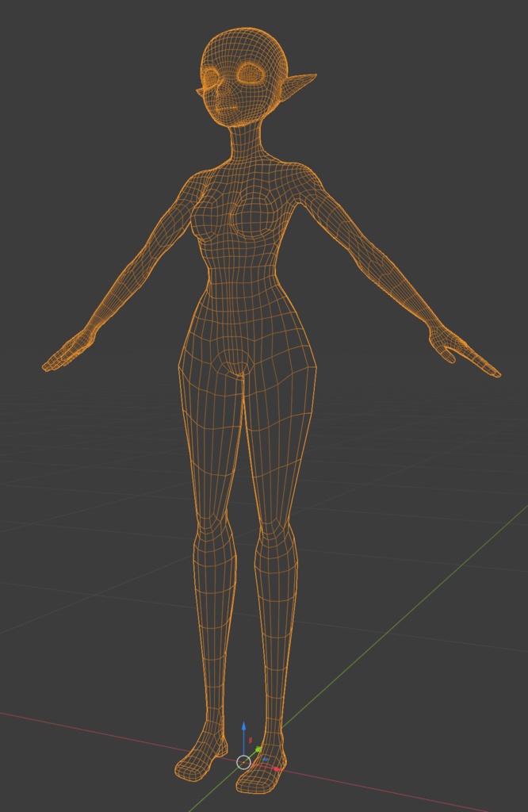This screenshot has width=528, height=812.
Task: Click the smaller eye socket on the head
Action: coord(211,78)
